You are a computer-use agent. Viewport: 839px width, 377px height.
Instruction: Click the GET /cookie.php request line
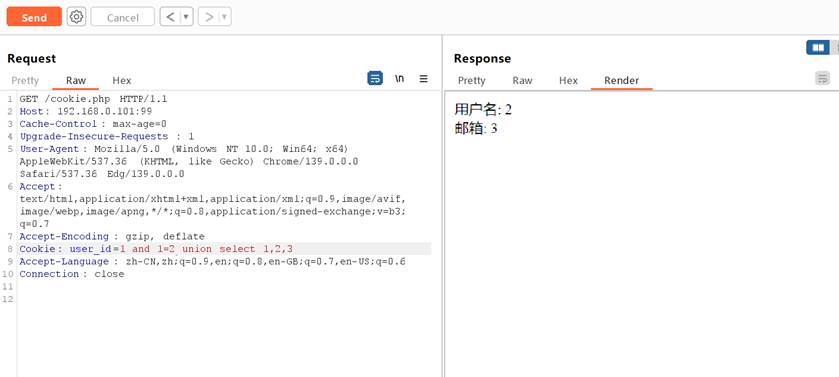93,99
